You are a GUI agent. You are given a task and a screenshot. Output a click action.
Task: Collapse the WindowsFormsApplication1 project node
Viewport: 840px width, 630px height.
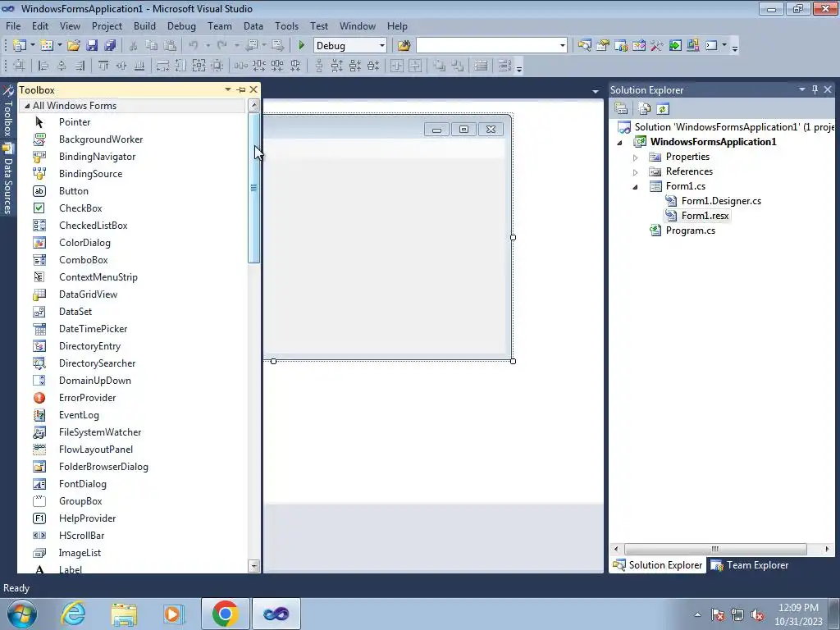[x=620, y=143]
